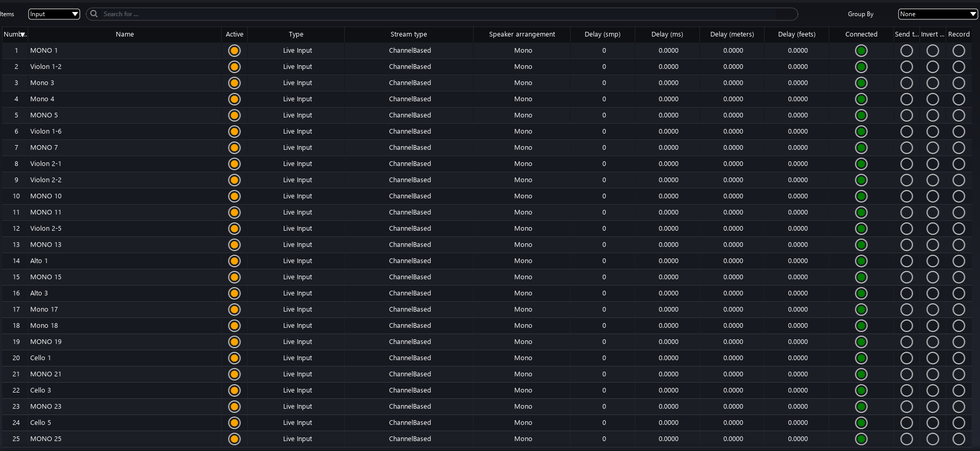The image size is (980, 451).
Task: Click the Connected status icon for Cello 5
Action: (x=861, y=423)
